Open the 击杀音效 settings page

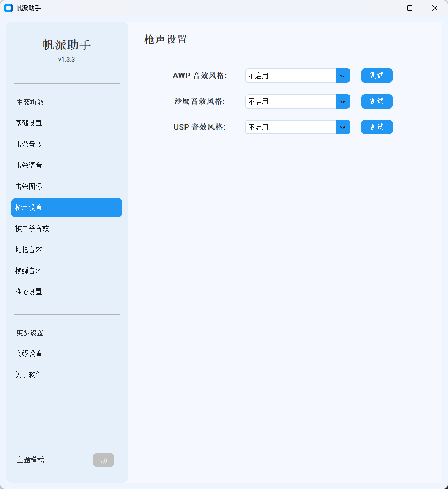click(28, 144)
